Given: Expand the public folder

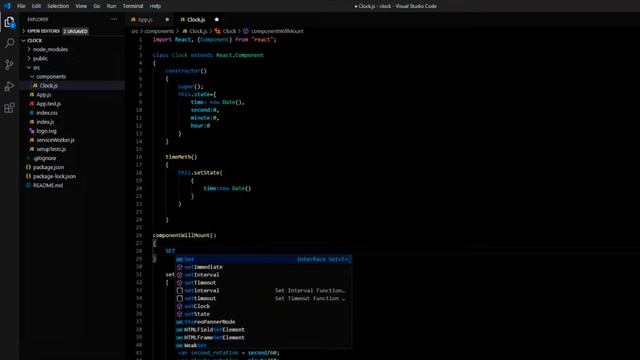Looking at the screenshot, I should (40, 58).
